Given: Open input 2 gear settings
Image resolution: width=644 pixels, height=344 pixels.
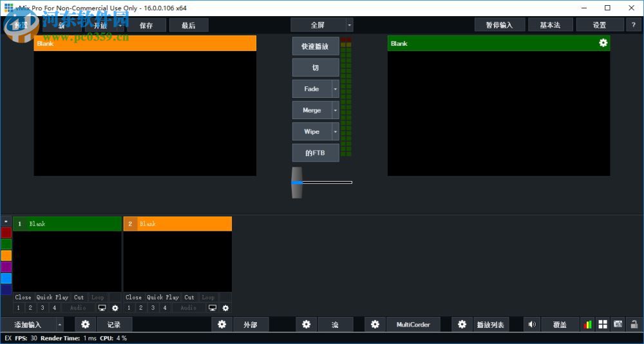Looking at the screenshot, I should (225, 308).
